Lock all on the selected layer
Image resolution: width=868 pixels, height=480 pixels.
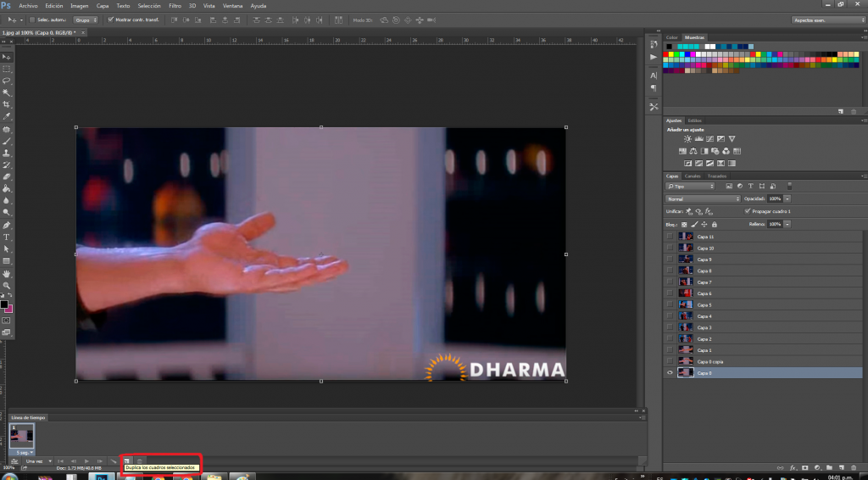[x=714, y=224]
